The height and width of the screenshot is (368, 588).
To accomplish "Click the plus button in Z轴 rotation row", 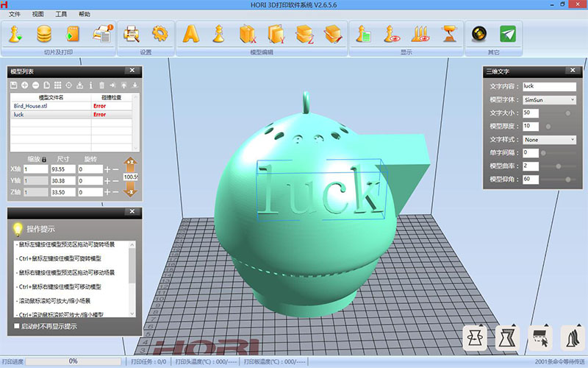I will point(107,192).
